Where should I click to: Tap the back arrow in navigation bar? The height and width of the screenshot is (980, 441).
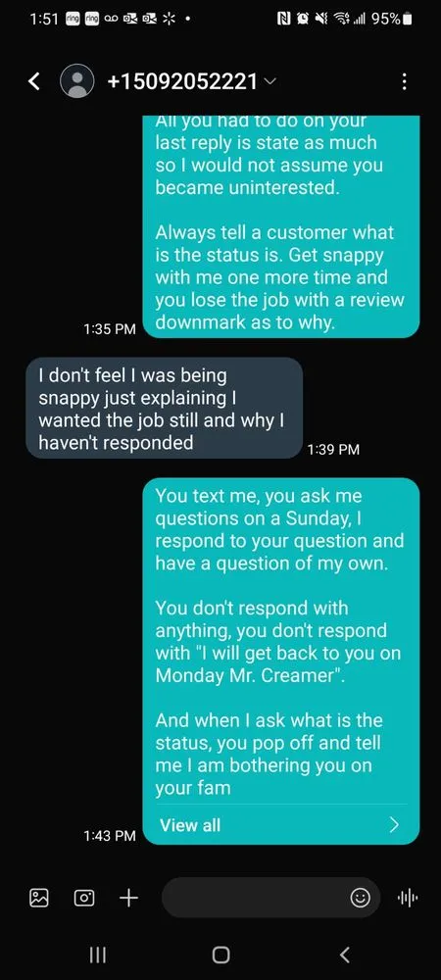[344, 955]
